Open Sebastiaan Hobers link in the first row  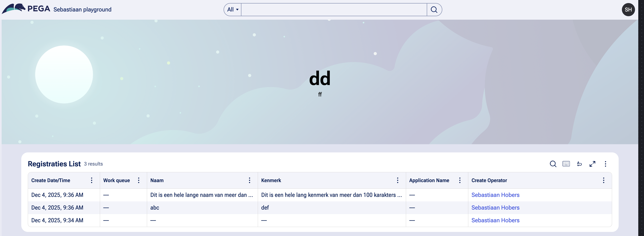(495, 195)
